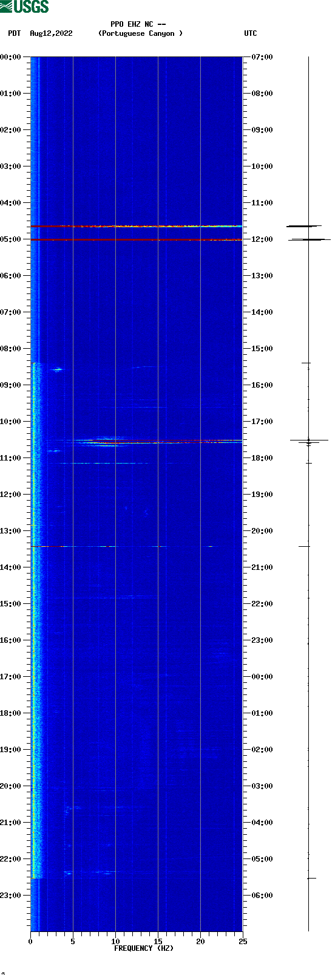Viewport: 335px width, 980px height.
Task: Click the 06:00 UTC time label
Action: 262,896
